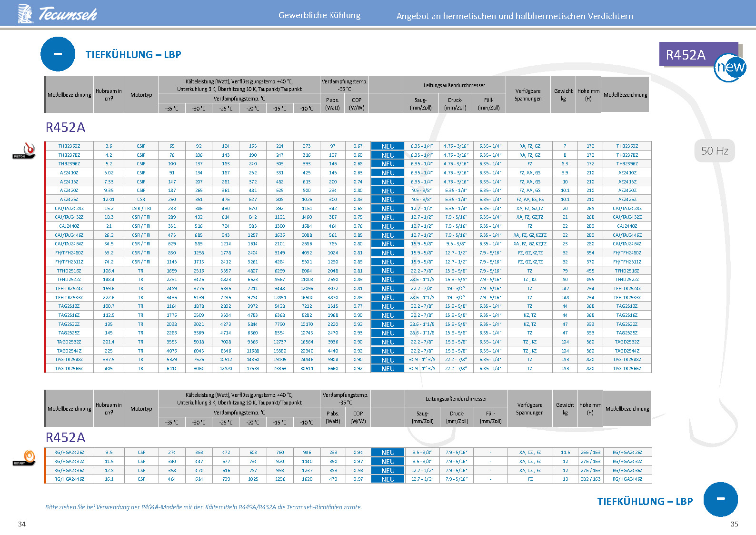This screenshot has width=756, height=535.
Task: Click NEU badge in TAG-TR2566Z row
Action: 388,369
